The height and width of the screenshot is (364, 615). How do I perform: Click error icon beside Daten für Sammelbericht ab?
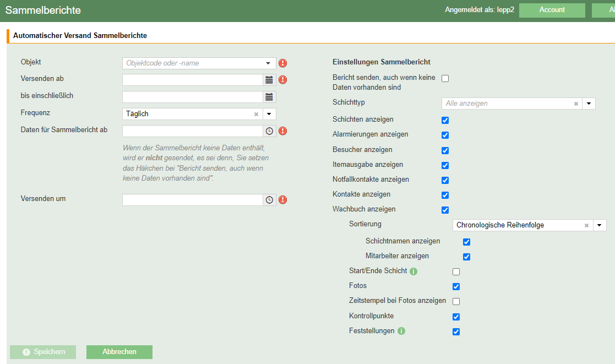pyautogui.click(x=283, y=131)
